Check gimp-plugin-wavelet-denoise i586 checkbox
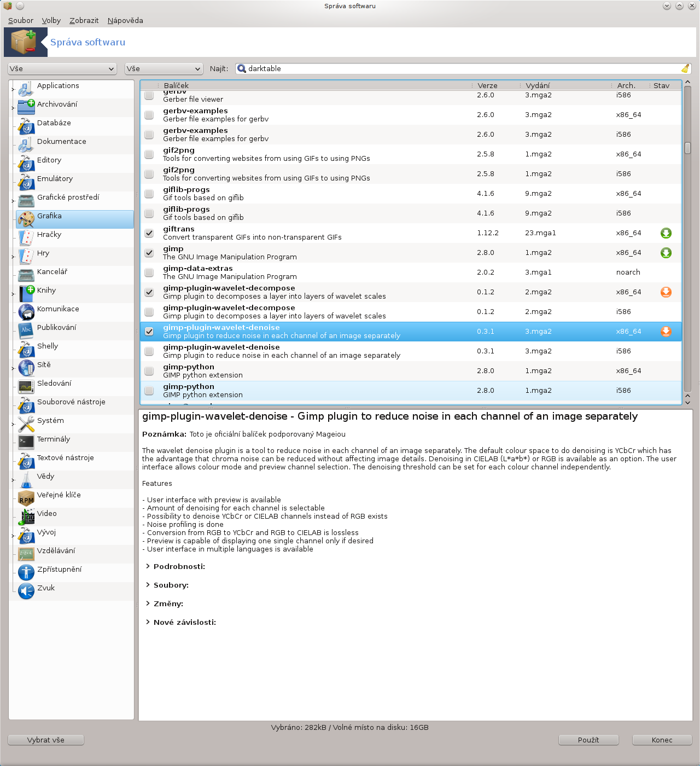This screenshot has height=766, width=700. pos(149,351)
